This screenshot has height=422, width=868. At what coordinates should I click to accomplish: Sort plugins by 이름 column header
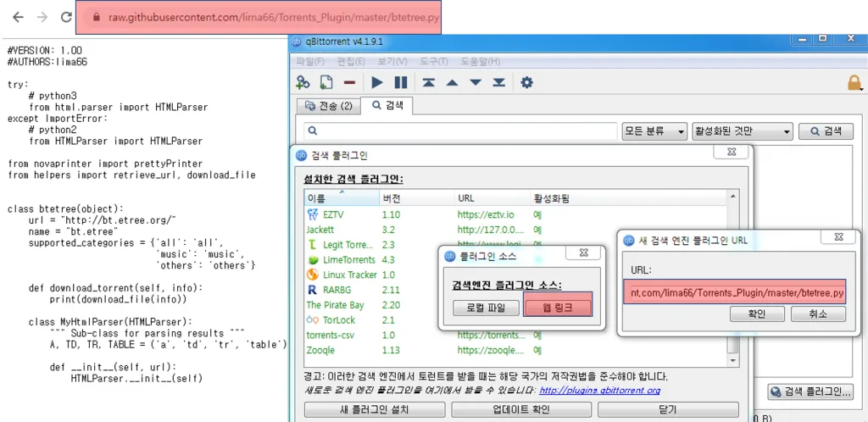click(342, 198)
